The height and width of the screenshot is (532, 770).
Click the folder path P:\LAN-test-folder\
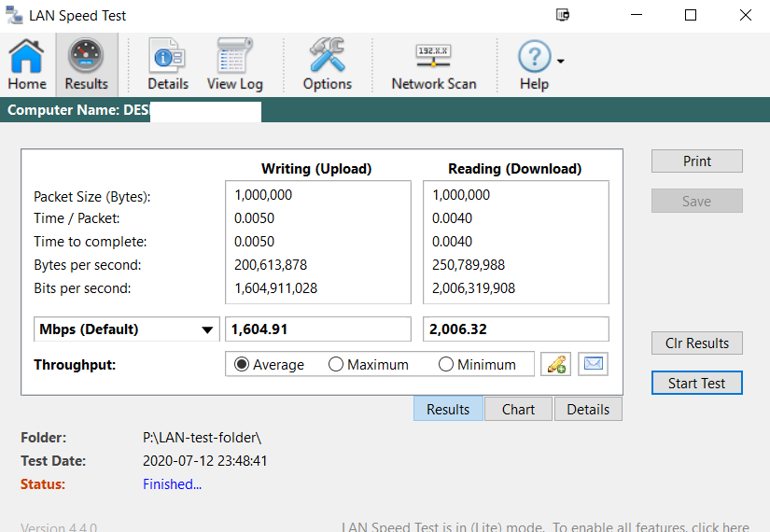(202, 438)
